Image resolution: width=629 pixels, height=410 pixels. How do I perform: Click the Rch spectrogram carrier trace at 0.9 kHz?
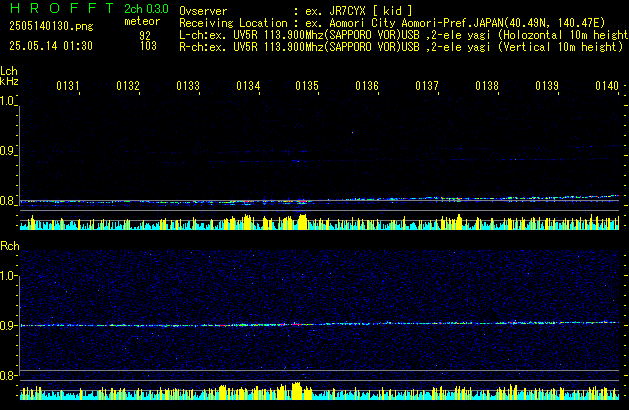(319, 324)
